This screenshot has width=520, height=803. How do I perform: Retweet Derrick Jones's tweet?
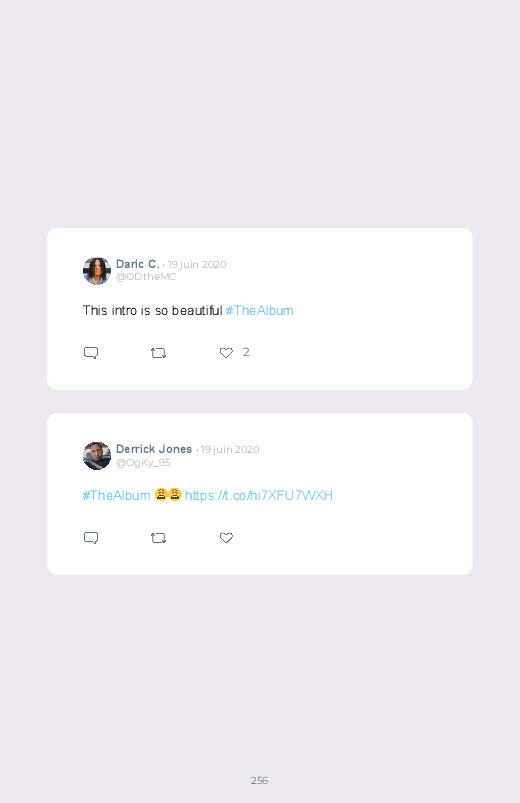[x=158, y=538]
